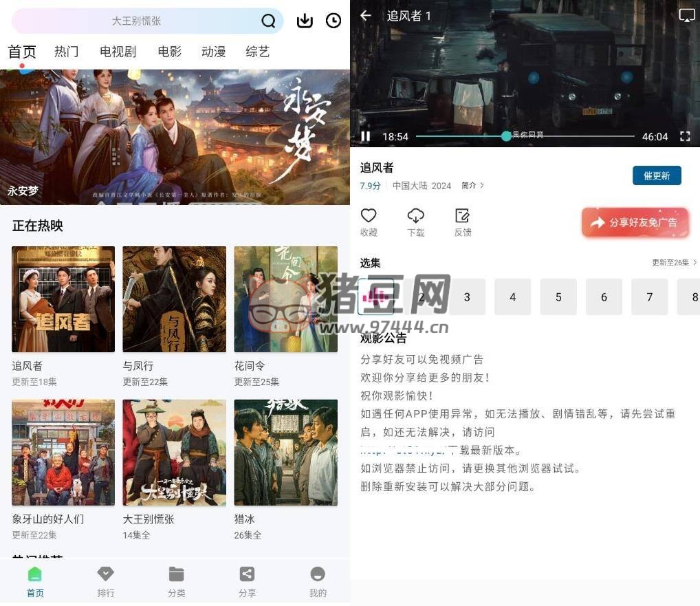Tap the heart icon to favorite 追风者
Screen dimensions: 700x606
click(369, 216)
